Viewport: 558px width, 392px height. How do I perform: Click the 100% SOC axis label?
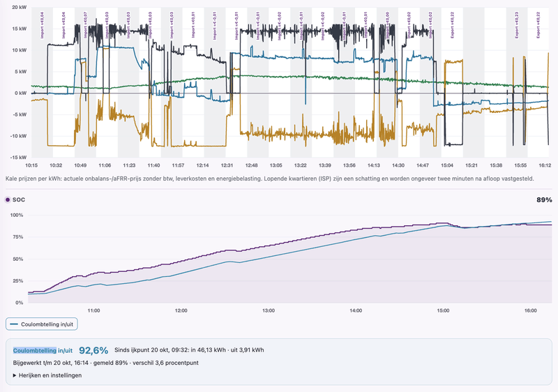[x=16, y=216]
